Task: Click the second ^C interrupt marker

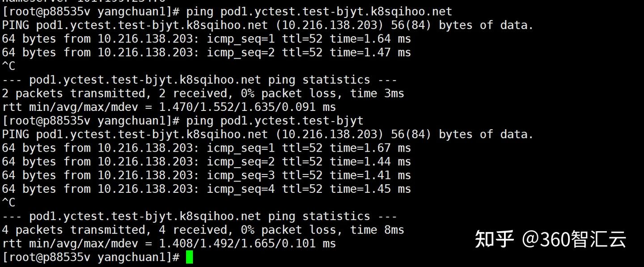Action: [8, 203]
